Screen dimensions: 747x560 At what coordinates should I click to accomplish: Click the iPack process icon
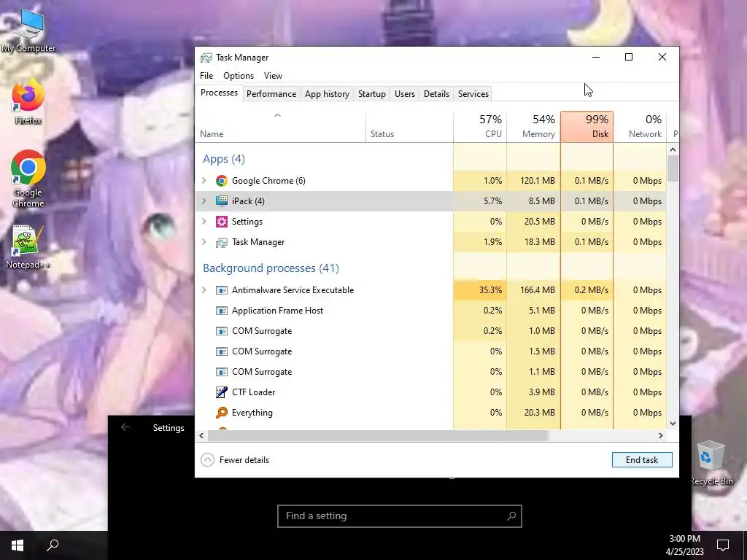point(222,201)
